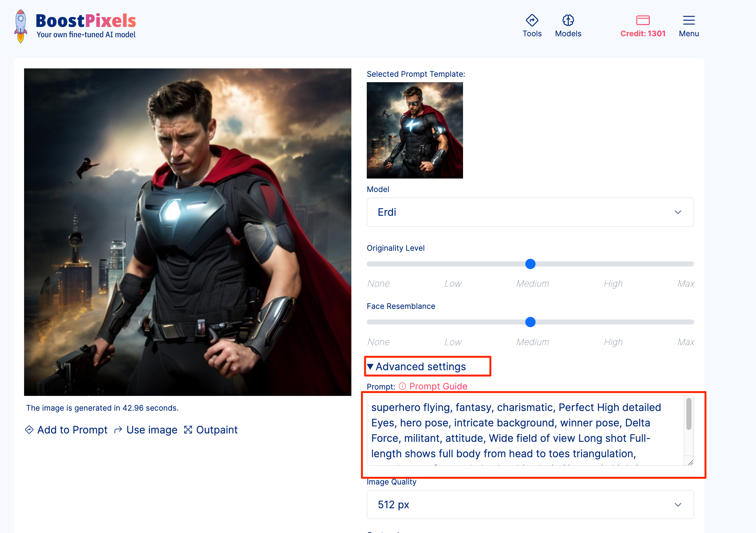Viewport: 756px width, 533px height.
Task: Open the Tools diamond icon
Action: pos(532,21)
